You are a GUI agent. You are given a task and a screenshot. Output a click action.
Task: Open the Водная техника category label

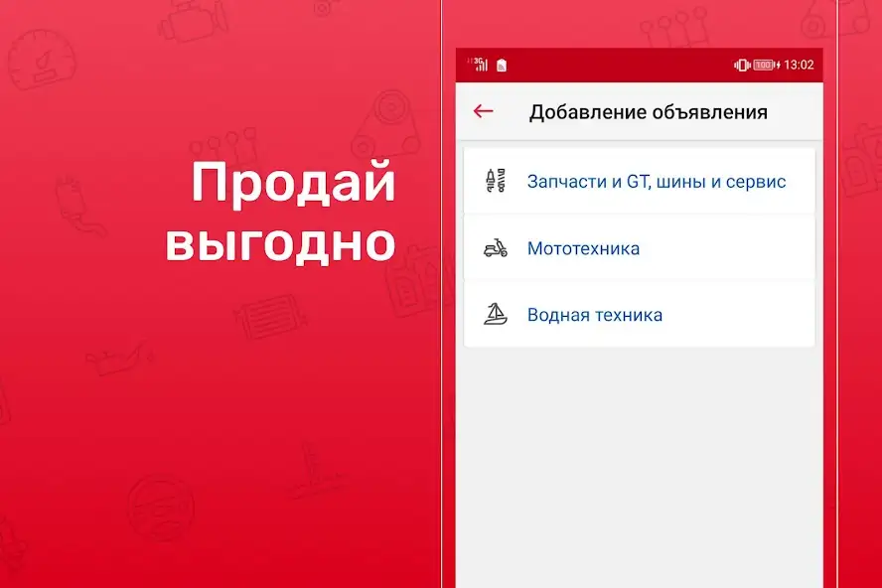(x=594, y=315)
